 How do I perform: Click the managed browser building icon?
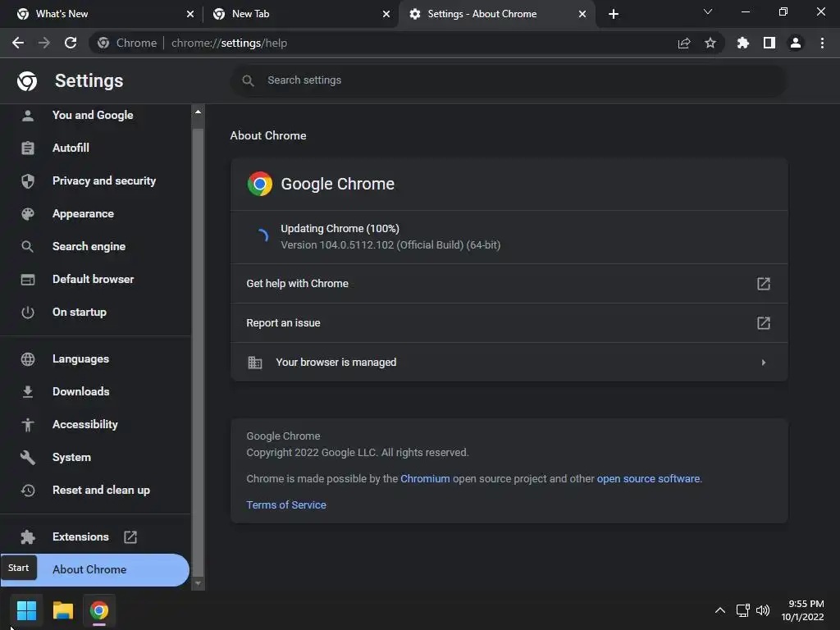(255, 363)
